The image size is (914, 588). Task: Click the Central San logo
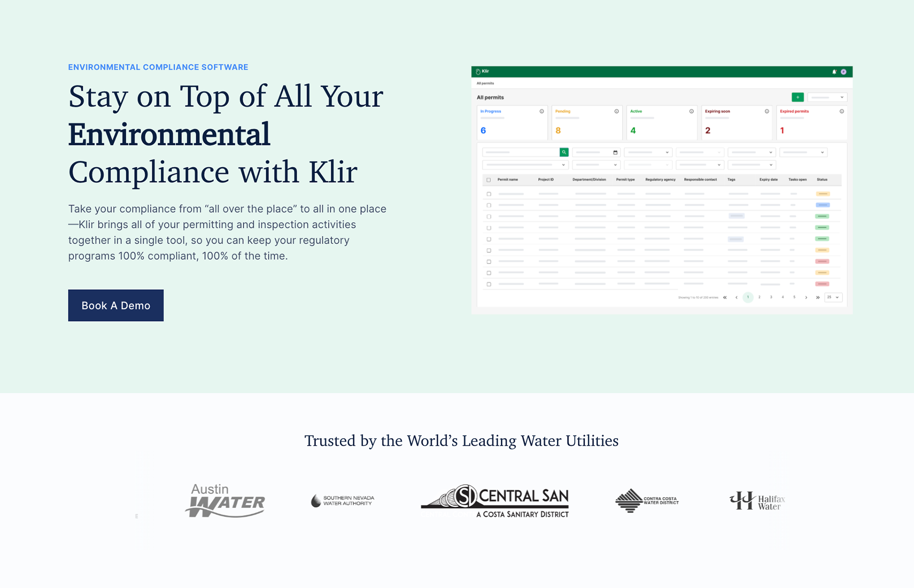tap(495, 501)
